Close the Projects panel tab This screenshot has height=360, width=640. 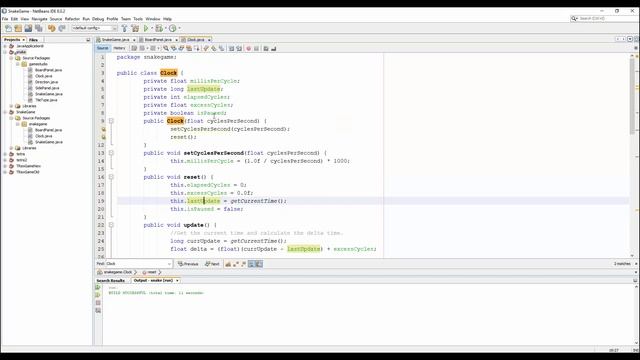point(24,40)
